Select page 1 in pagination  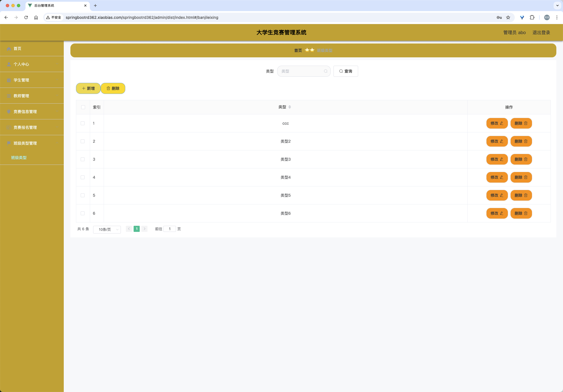point(137,229)
